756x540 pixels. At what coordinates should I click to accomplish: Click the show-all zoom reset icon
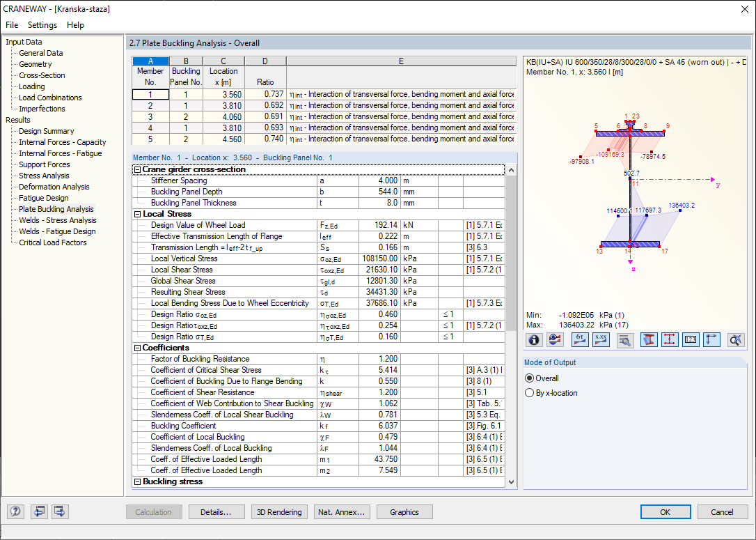736,339
